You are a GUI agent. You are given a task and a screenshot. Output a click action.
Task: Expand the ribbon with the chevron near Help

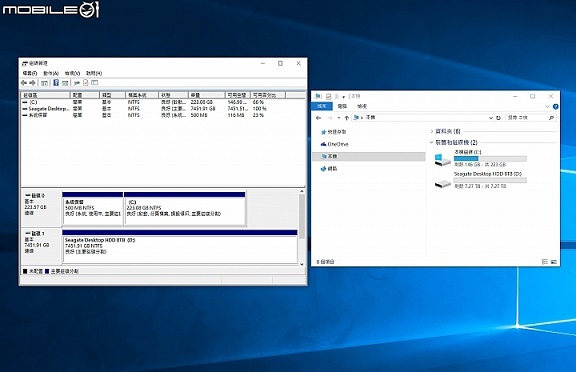[x=547, y=106]
